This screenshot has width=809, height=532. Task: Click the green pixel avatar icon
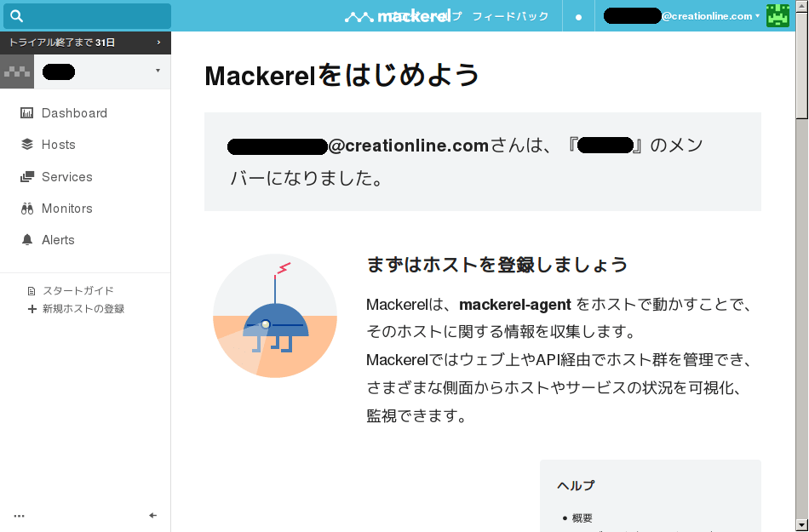click(x=778, y=15)
